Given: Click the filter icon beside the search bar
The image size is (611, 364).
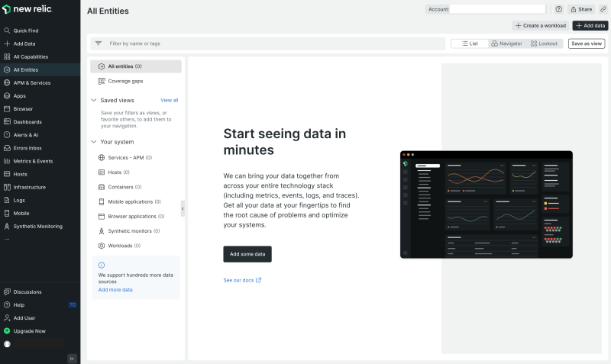Looking at the screenshot, I should (99, 43).
